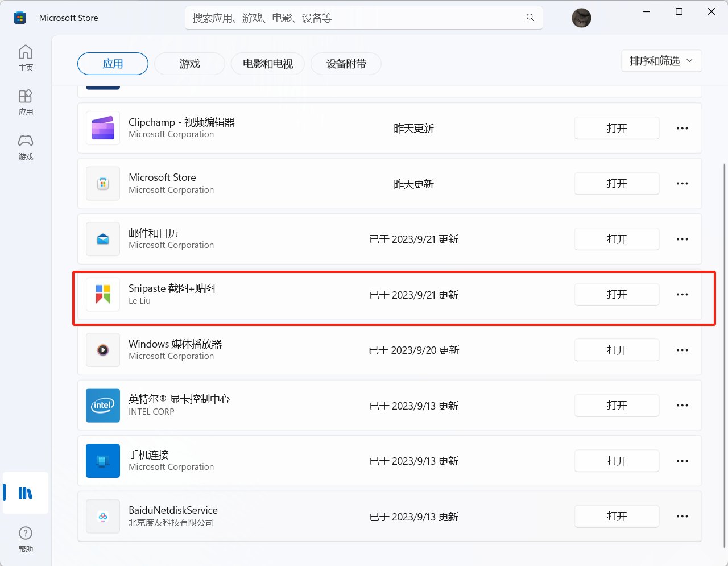Open the Library icon in the sidebar

(x=26, y=493)
